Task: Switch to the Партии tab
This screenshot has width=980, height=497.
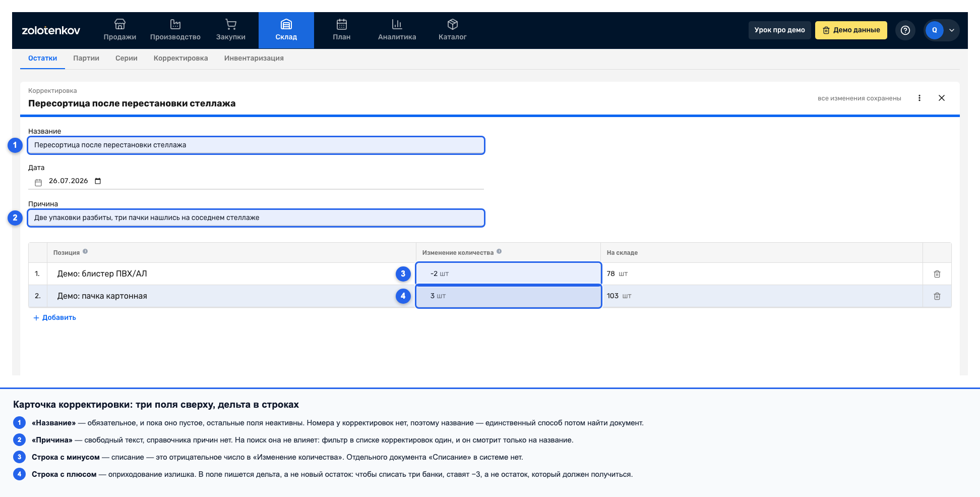Action: [86, 59]
